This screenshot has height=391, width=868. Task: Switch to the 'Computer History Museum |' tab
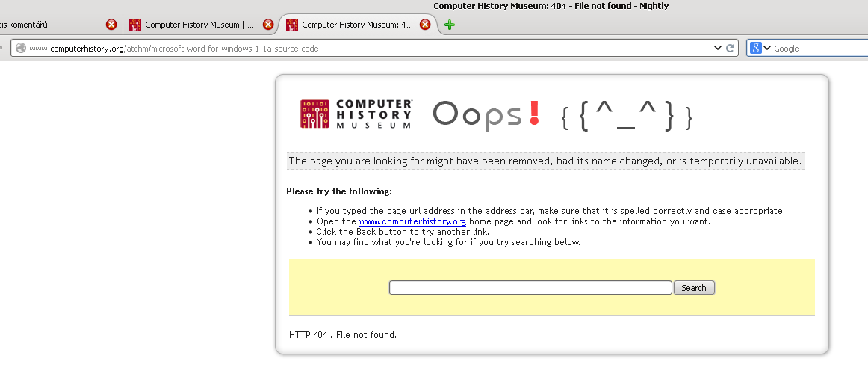[x=199, y=25]
